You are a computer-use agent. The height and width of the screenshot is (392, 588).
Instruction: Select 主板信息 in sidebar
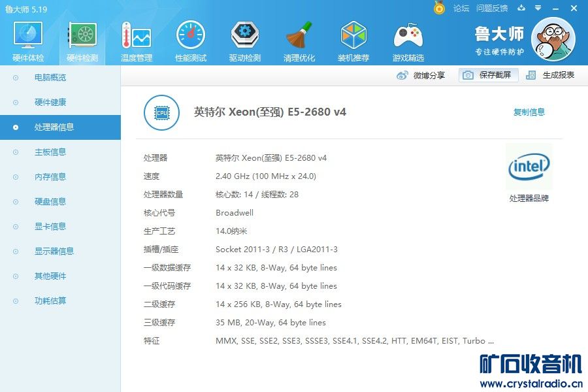pyautogui.click(x=60, y=152)
